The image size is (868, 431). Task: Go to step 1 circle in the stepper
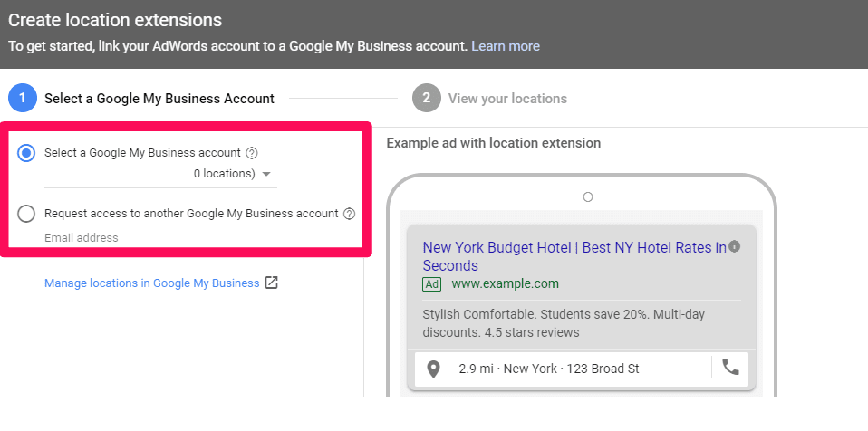pos(22,98)
